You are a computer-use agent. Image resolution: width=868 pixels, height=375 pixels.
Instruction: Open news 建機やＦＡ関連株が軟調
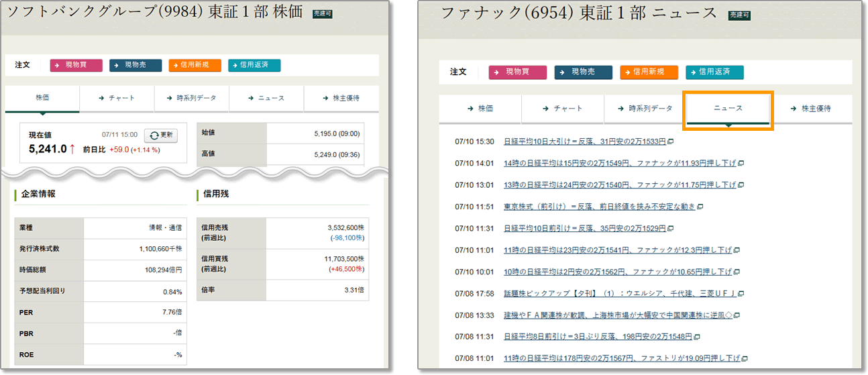click(x=618, y=315)
